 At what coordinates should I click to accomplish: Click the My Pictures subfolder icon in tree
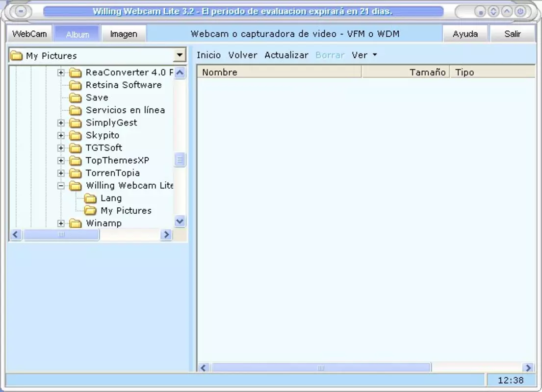91,211
